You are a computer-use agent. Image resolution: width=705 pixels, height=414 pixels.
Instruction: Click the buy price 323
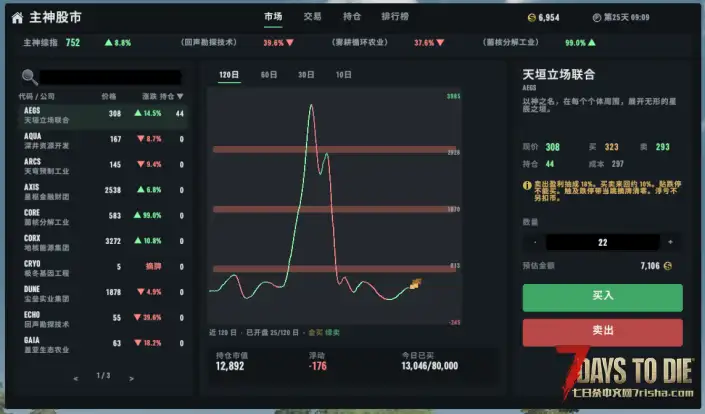pyautogui.click(x=611, y=147)
